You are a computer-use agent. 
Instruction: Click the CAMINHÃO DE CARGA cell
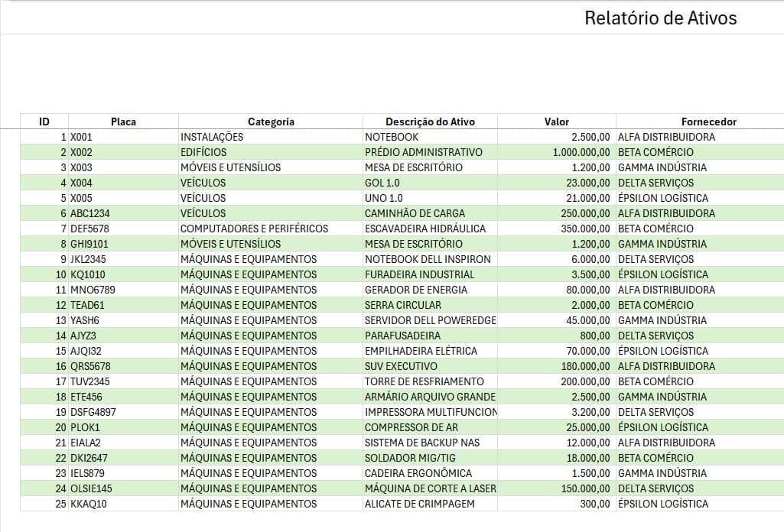pos(430,213)
